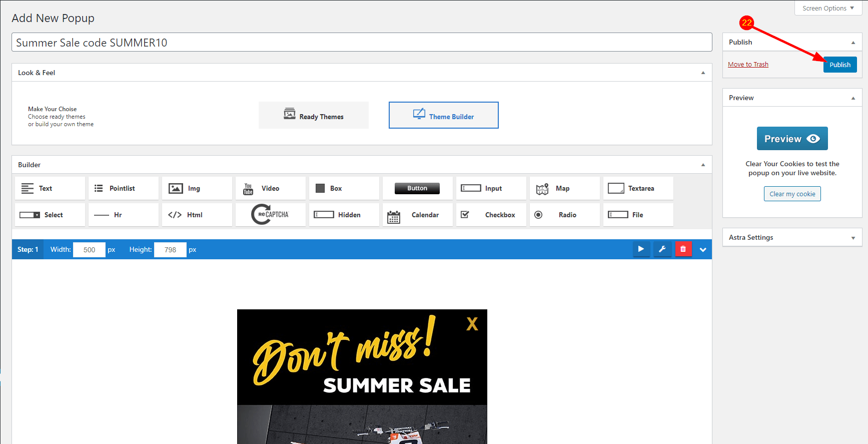Click the Preview button with eye icon

click(x=792, y=139)
